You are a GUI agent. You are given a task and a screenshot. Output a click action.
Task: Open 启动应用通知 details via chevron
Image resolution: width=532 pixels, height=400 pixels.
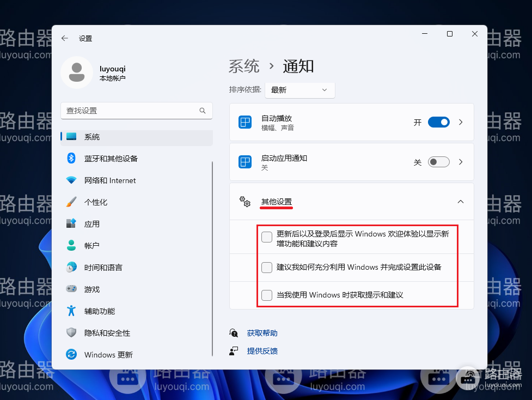pos(461,162)
